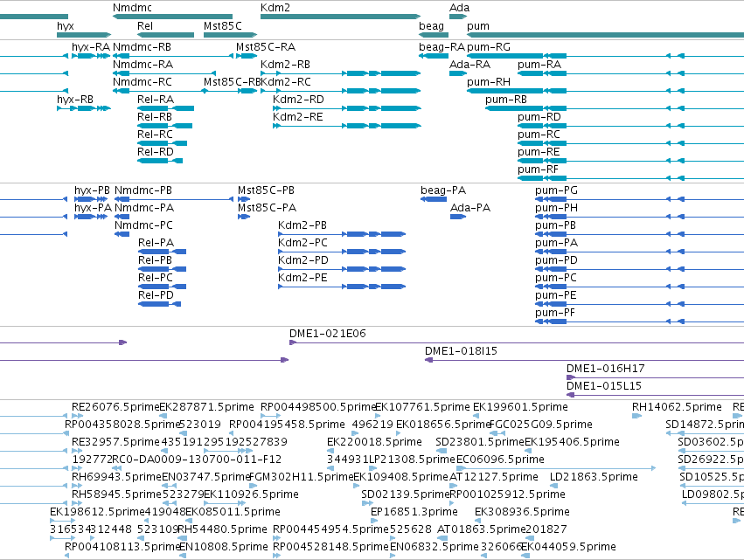Select EST RC0-DA0009-130700-011-F12
The image size is (744, 560).
coord(197,460)
